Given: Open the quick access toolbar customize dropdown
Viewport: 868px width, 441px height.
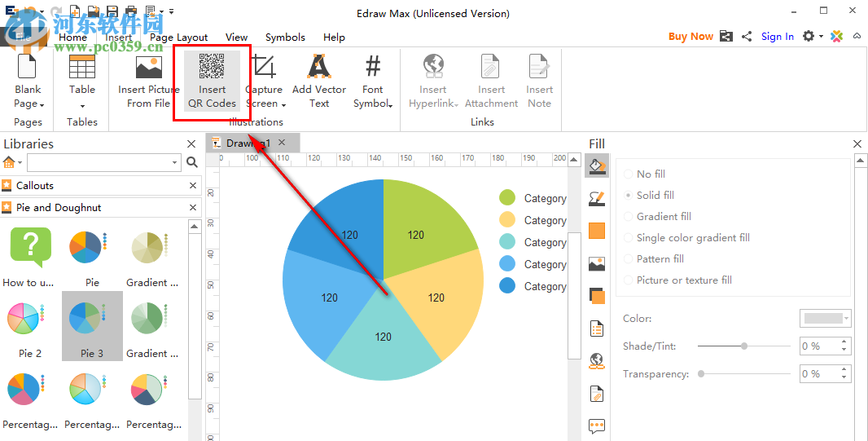Looking at the screenshot, I should point(172,11).
